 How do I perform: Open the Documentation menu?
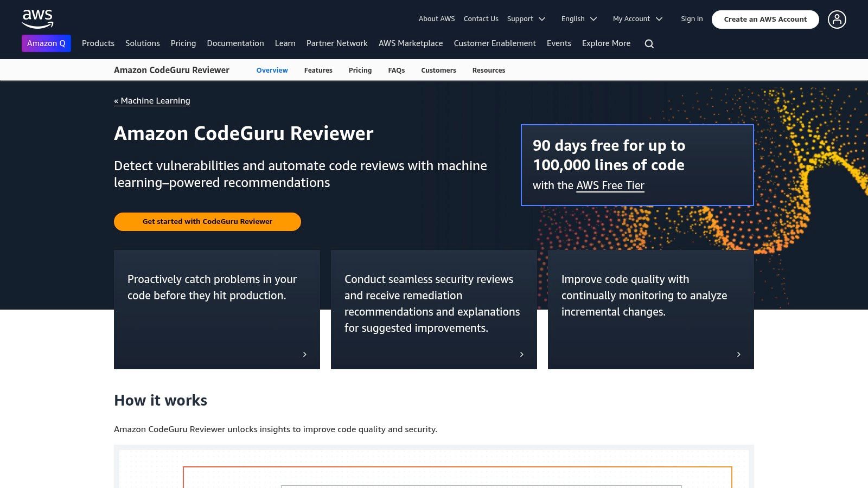235,43
